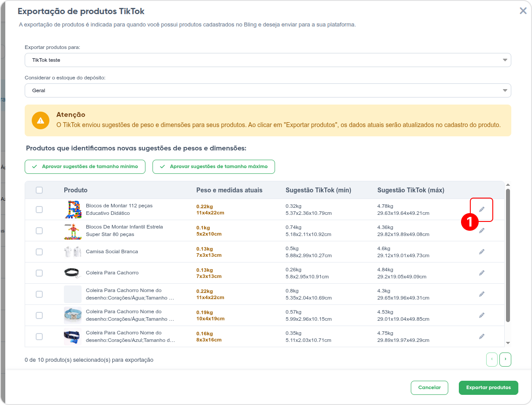The height and width of the screenshot is (405, 532).
Task: Expand the depósito 'Geral' dropdown
Action: click(x=268, y=90)
